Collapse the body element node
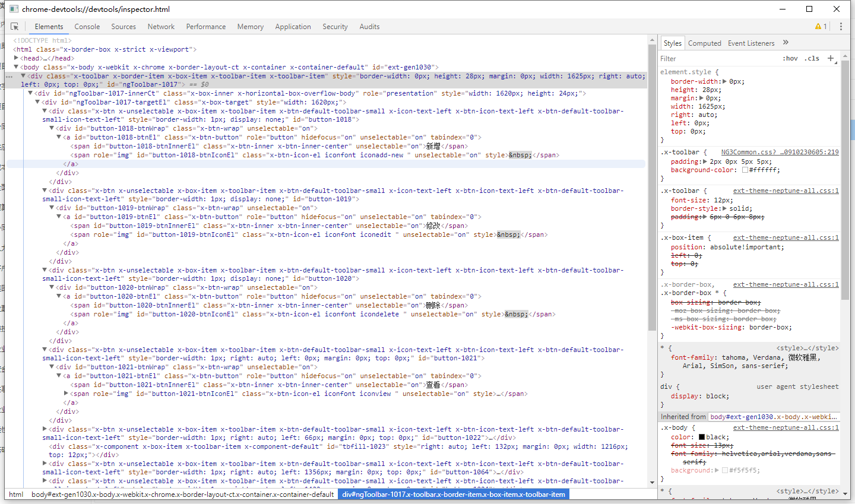The image size is (855, 504). (x=17, y=67)
